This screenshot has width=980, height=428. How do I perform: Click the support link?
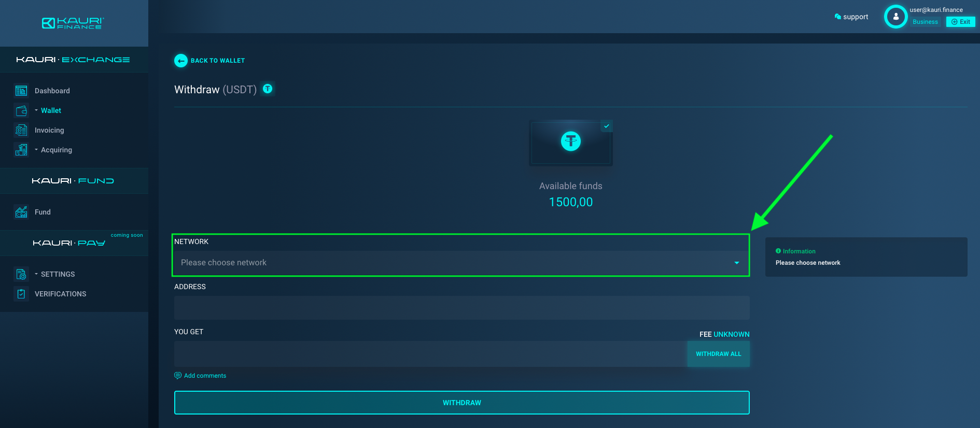point(856,17)
